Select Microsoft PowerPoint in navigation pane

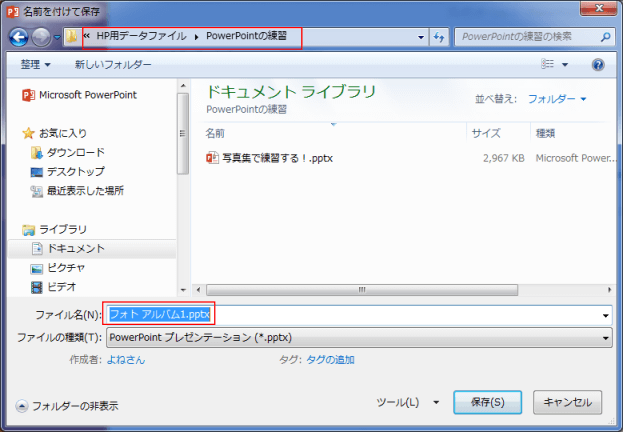point(79,95)
